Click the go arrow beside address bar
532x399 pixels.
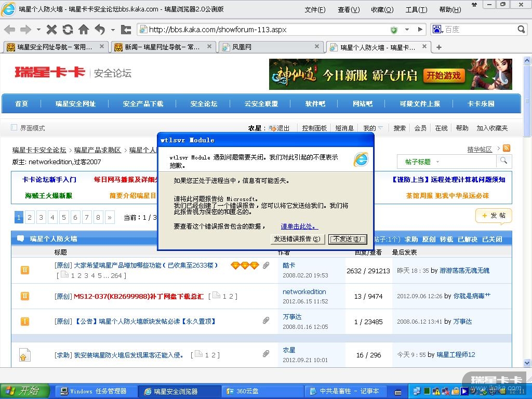click(420, 30)
